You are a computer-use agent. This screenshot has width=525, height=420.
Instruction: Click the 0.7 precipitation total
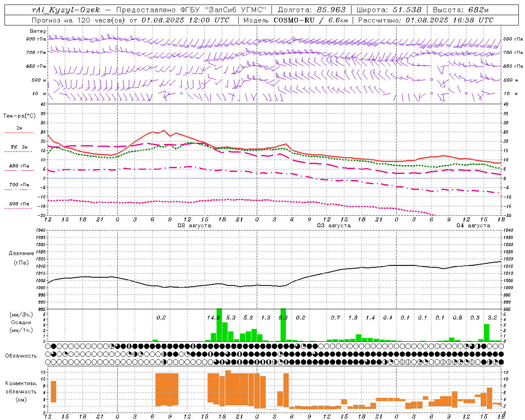(x=336, y=317)
